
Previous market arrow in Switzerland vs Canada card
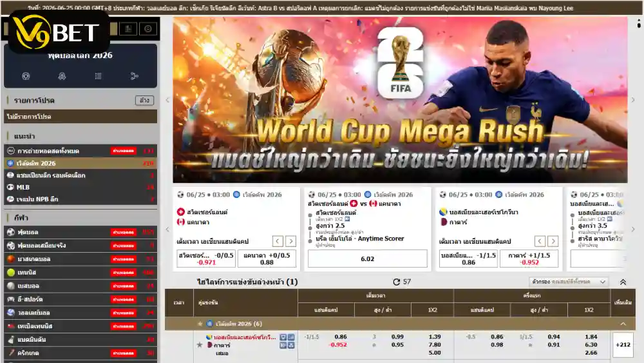(x=278, y=241)
